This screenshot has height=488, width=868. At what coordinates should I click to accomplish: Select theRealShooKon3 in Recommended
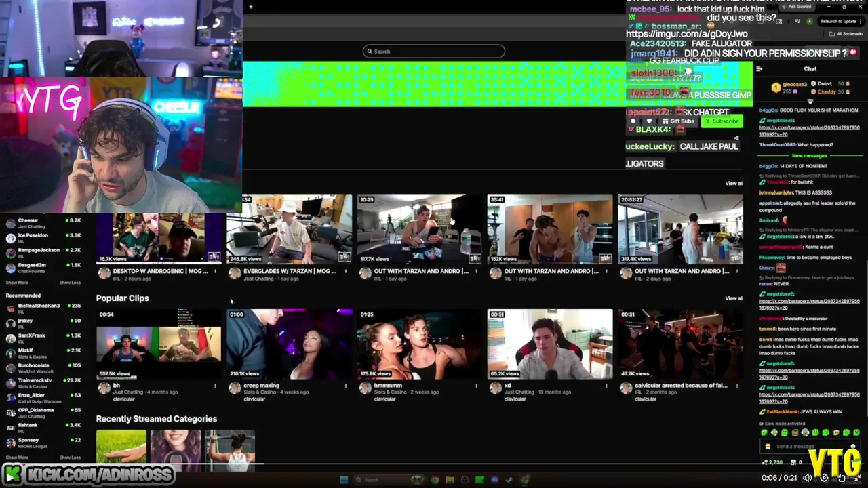43,308
